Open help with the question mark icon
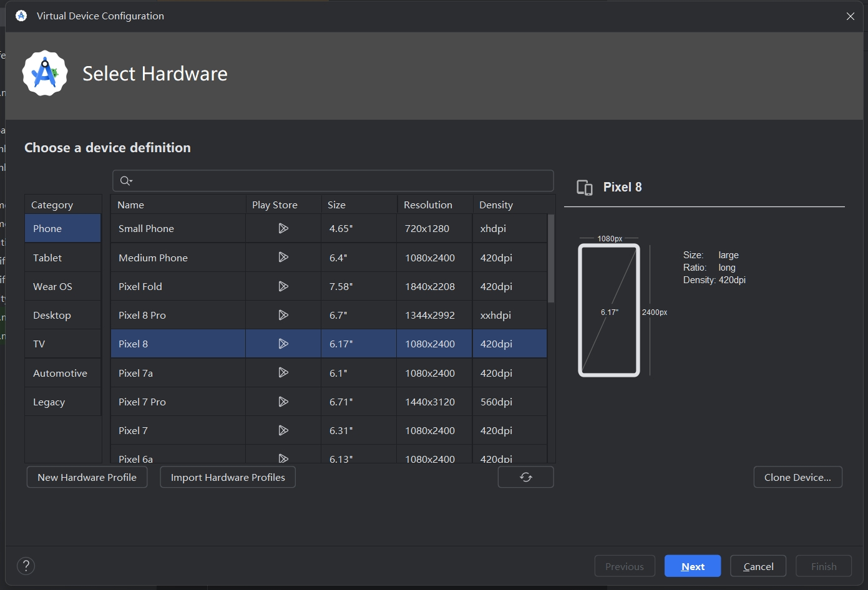 click(26, 566)
